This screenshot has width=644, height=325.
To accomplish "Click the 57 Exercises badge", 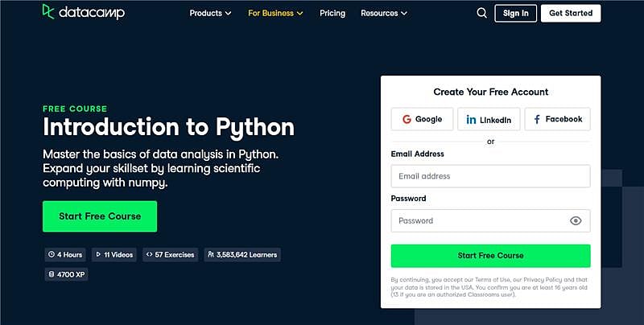I will coord(171,255).
